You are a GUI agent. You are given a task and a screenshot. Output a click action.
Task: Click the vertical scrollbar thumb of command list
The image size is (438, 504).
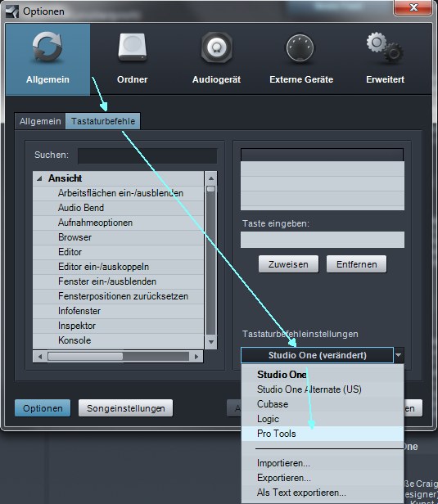click(211, 189)
